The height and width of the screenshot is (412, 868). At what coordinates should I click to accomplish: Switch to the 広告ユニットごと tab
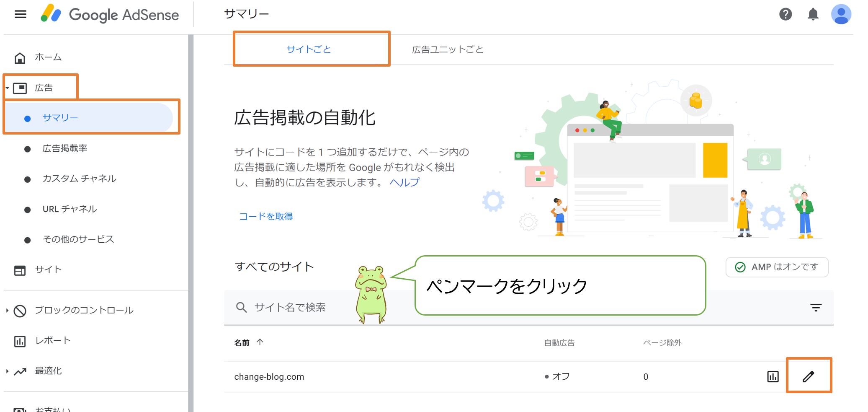coord(448,49)
